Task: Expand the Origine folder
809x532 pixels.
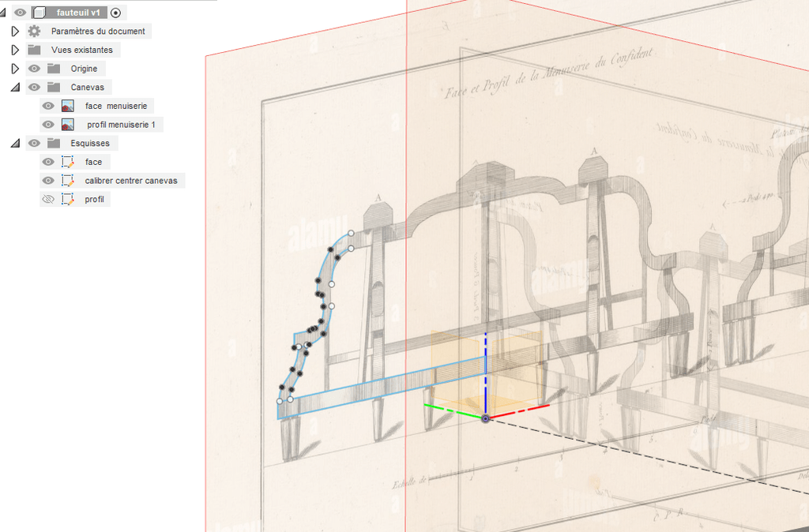Action: click(15, 69)
